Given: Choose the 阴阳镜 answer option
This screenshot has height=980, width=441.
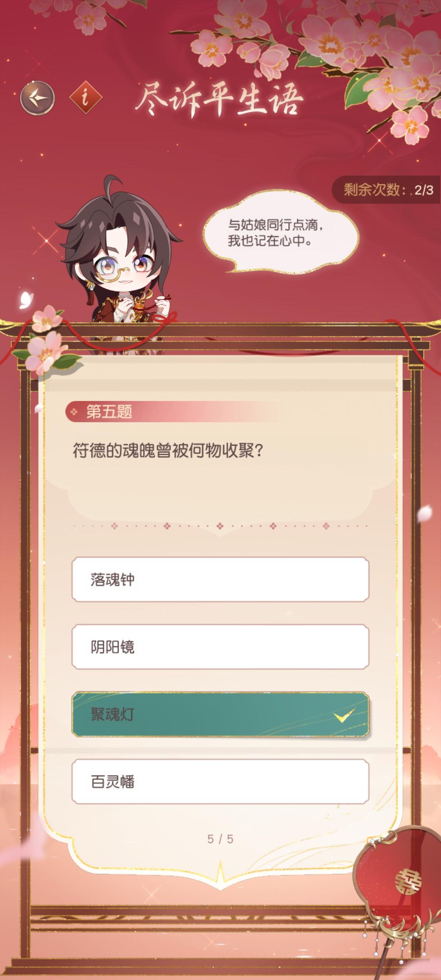Looking at the screenshot, I should 220,647.
